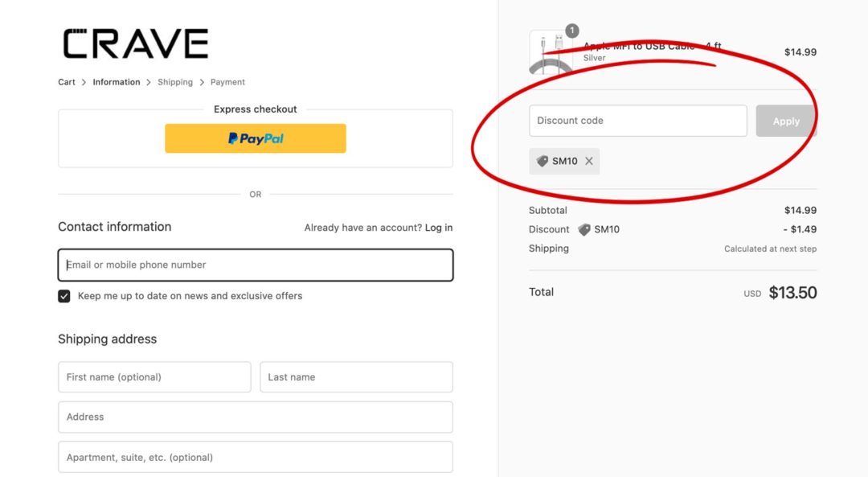Select the Shipping breadcrumb step
The image size is (868, 477).
click(x=174, y=81)
